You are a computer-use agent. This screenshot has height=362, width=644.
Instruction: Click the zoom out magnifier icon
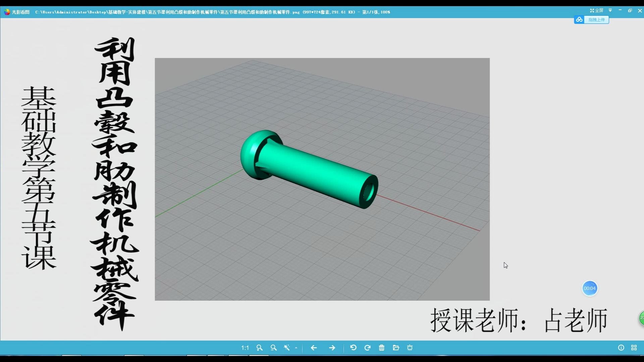pos(274,348)
